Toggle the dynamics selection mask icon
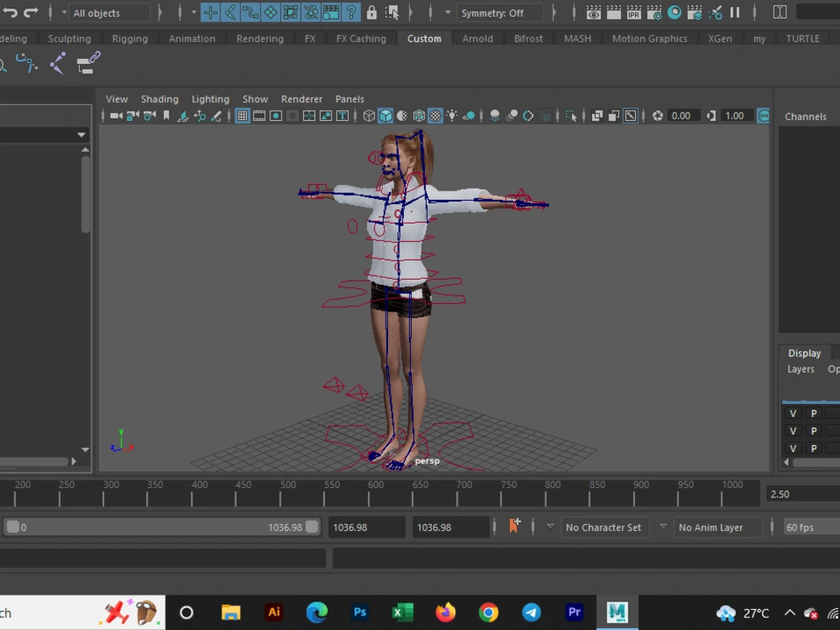 tap(311, 13)
